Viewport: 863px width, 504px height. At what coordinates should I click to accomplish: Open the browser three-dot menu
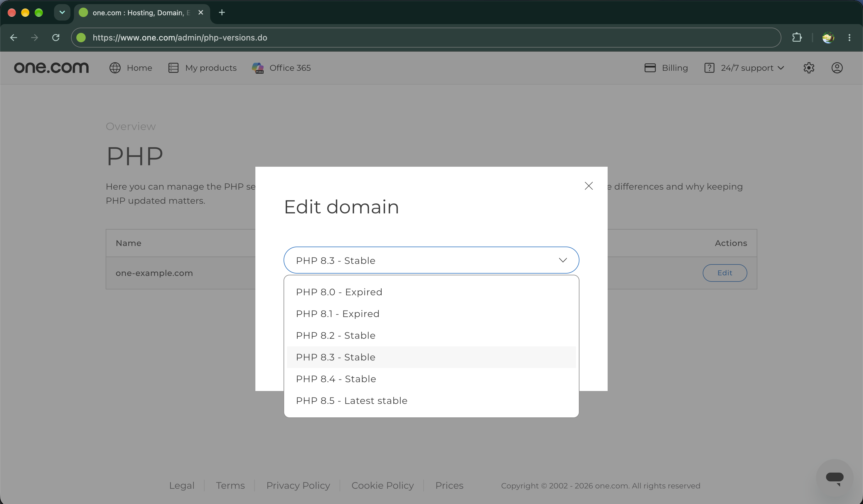pos(849,37)
